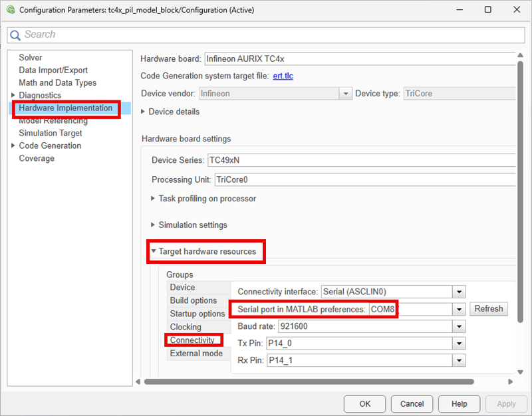The image size is (532, 416).
Task: Click into the Search field
Action: pyautogui.click(x=266, y=35)
